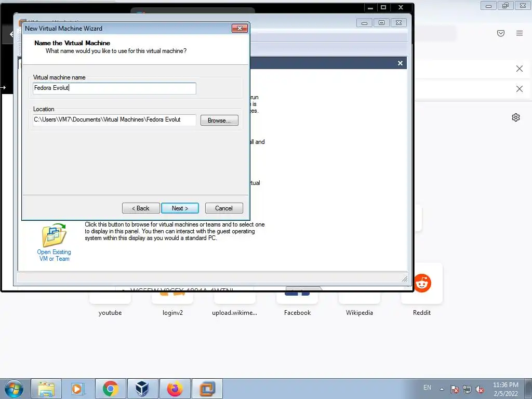532x399 pixels.
Task: Click the Next button in the wizard
Action: 180,208
